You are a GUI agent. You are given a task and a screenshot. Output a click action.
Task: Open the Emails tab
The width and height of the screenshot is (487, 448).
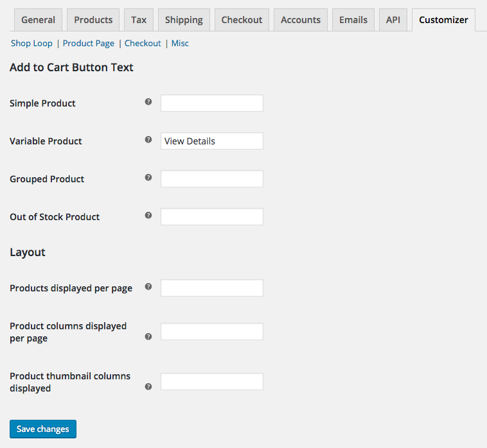coord(353,20)
